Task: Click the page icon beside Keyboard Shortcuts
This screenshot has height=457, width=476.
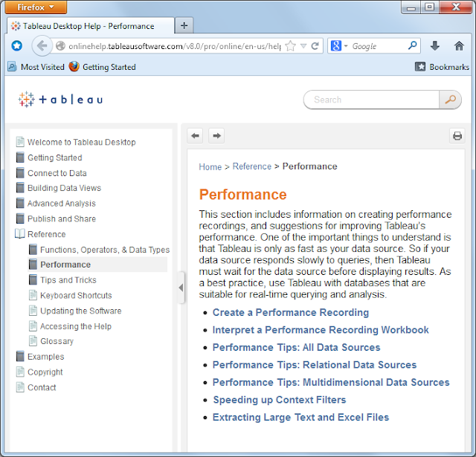Action: 33,295
